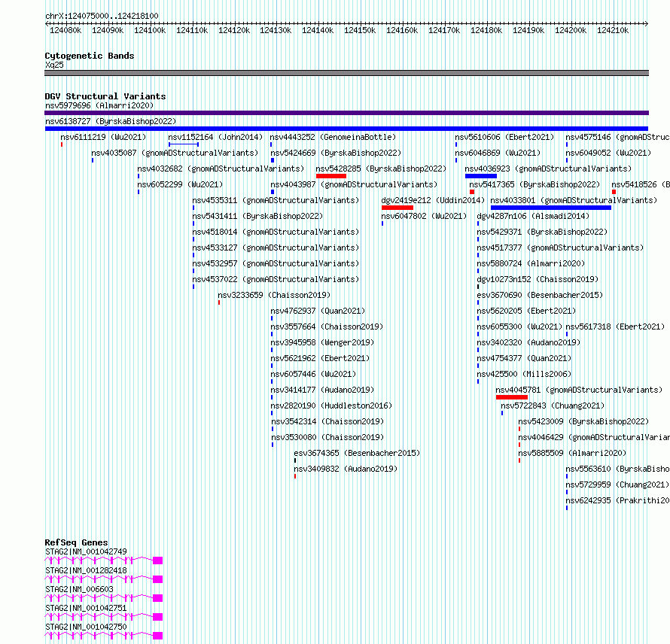Click the nsv3530080 (Chaisson2019) label
The height and width of the screenshot is (644, 670).
tap(327, 437)
